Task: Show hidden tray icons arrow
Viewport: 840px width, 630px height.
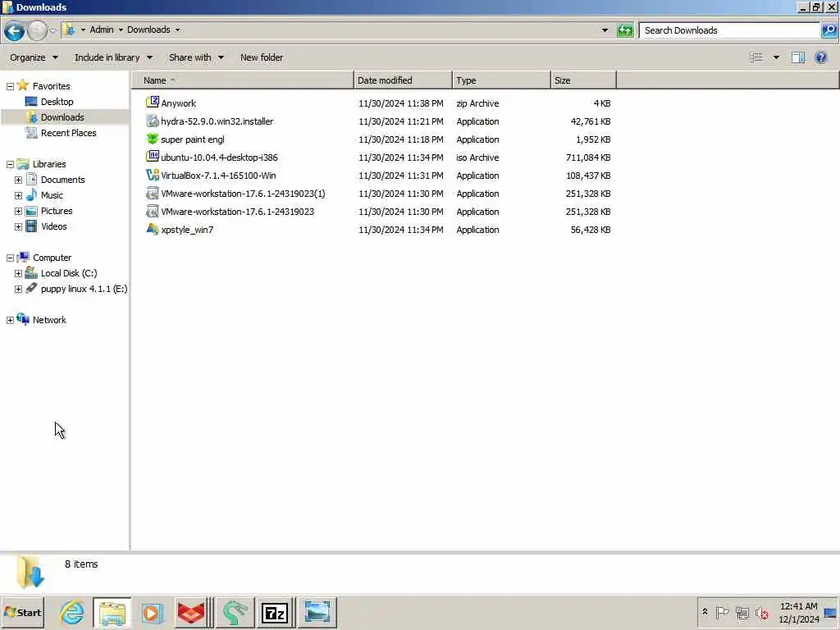Action: pos(705,612)
